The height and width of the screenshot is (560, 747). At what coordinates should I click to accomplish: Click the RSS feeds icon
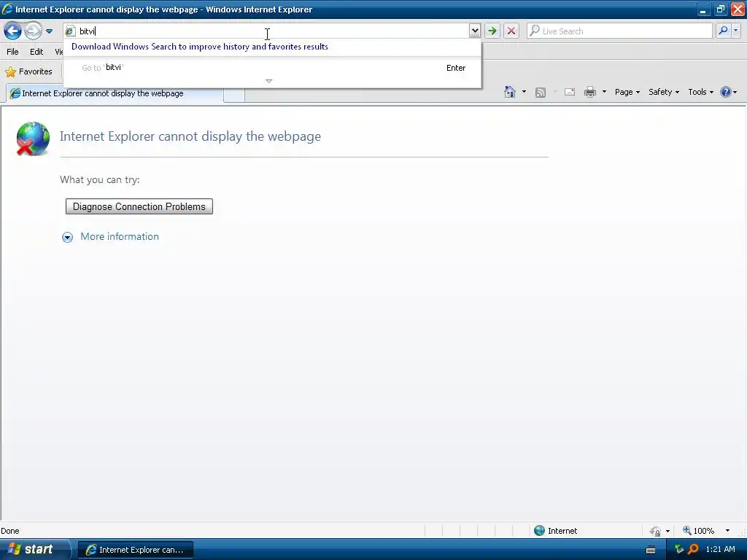[x=541, y=93]
